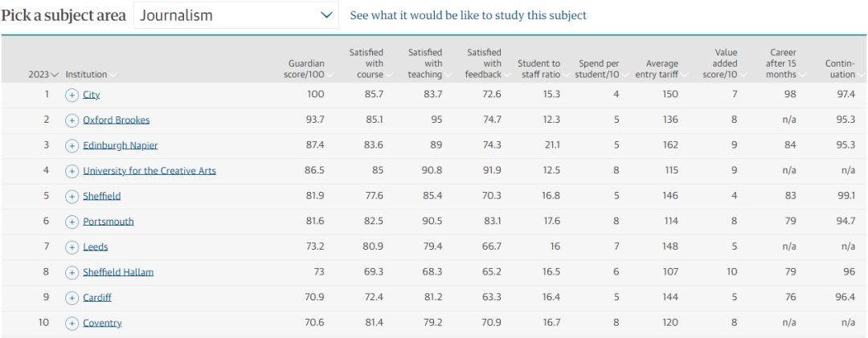The width and height of the screenshot is (868, 338).
Task: Open the Sheffield Hallam institution link
Action: (x=118, y=272)
